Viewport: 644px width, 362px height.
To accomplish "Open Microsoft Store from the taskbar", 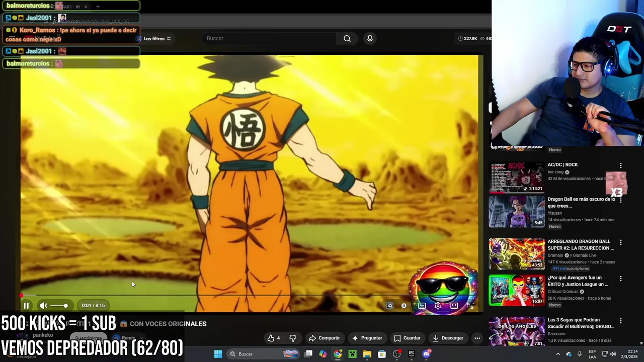I will 382,354.
